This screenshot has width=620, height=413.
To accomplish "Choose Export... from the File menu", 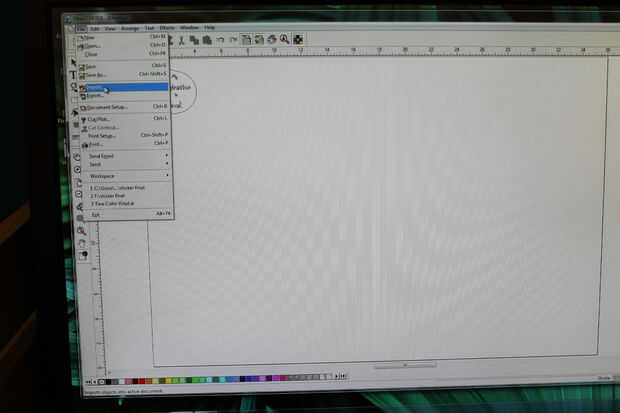I will click(x=124, y=96).
